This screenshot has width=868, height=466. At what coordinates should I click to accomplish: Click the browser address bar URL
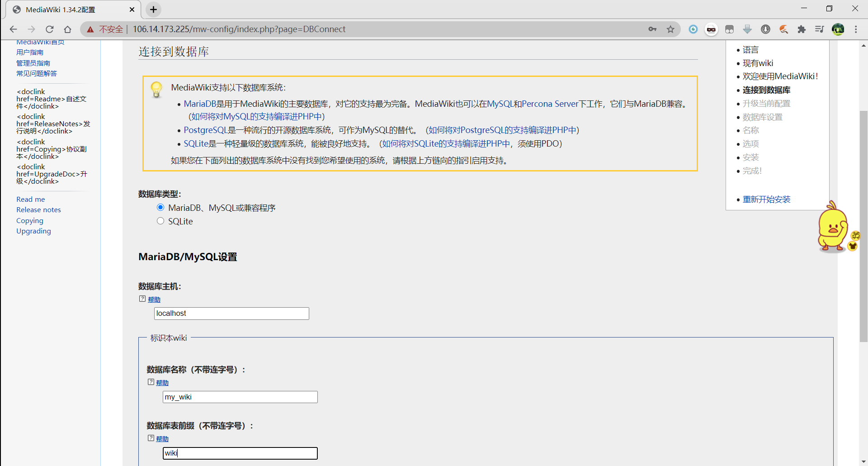click(239, 29)
